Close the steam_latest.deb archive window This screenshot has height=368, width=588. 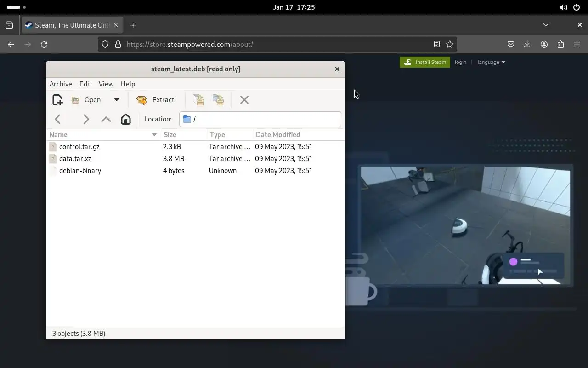tap(337, 69)
